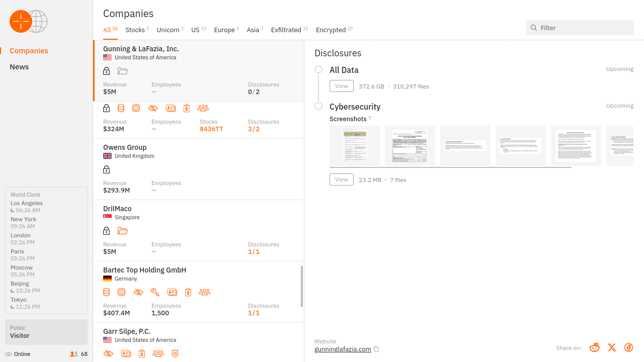Open the Encrypted tab
644x362 pixels.
(331, 30)
